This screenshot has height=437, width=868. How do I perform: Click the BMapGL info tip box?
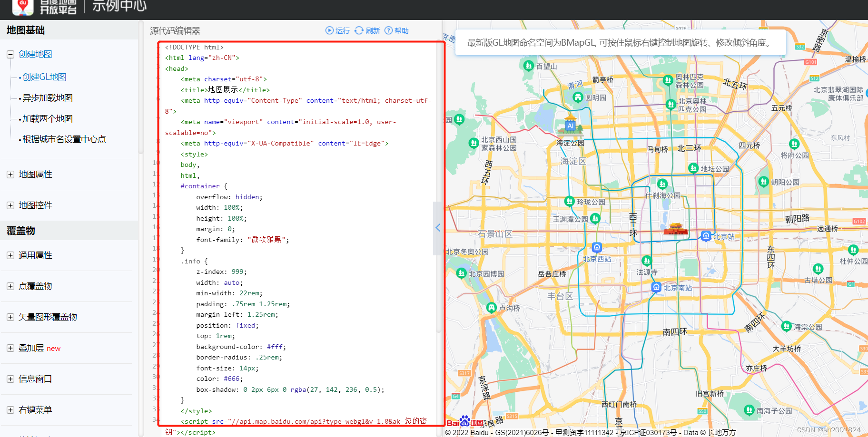(621, 42)
